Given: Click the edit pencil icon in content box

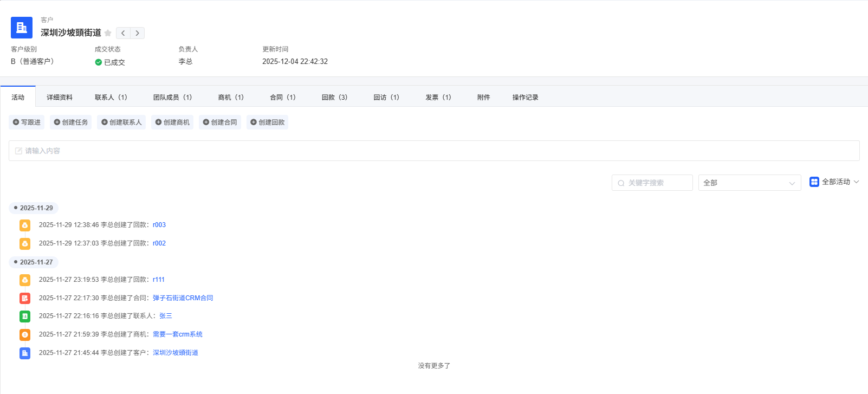Looking at the screenshot, I should point(18,151).
